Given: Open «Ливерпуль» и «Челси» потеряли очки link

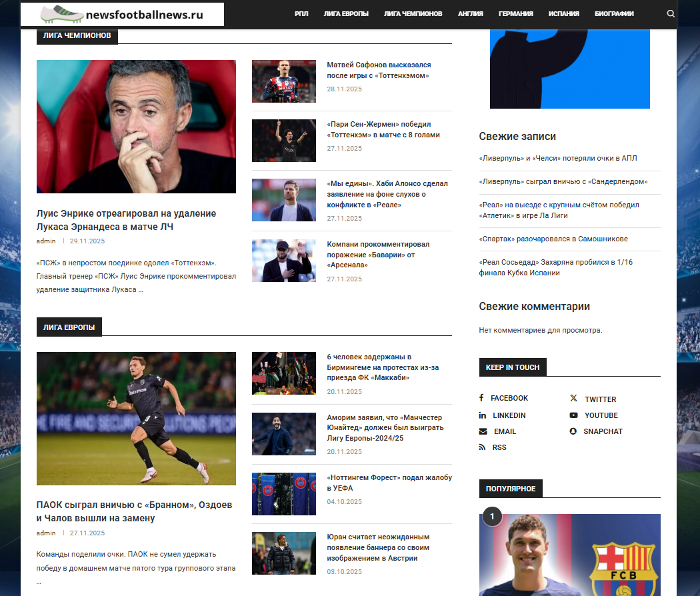Looking at the screenshot, I should [558, 158].
